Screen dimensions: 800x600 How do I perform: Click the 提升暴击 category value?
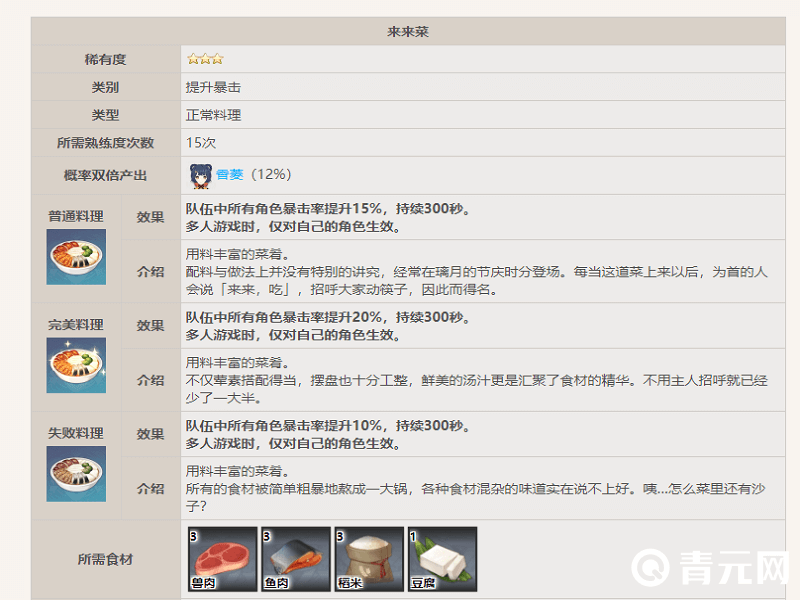click(213, 87)
